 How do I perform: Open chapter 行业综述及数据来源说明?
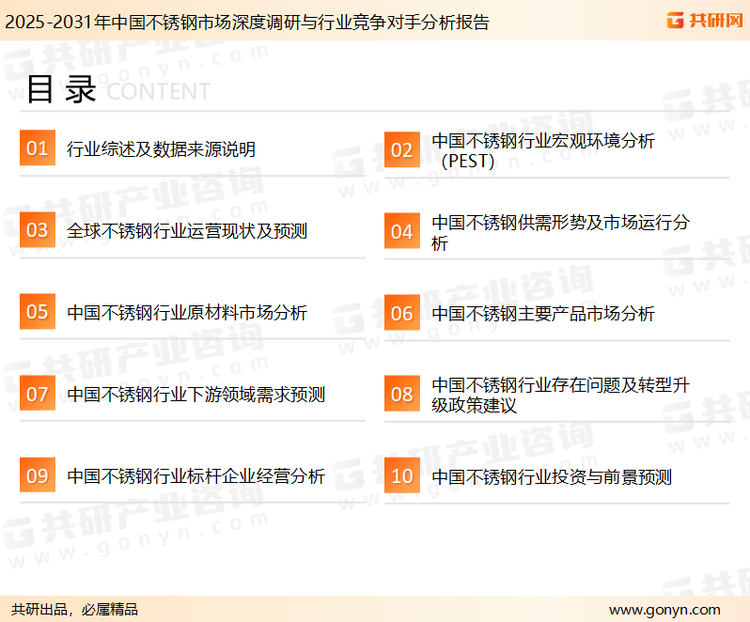[161, 149]
